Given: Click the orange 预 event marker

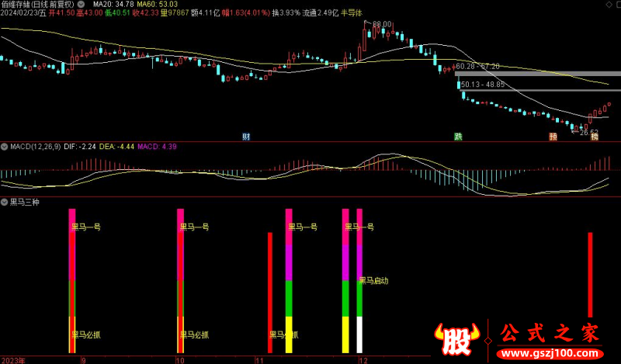Looking at the screenshot, I should [x=553, y=137].
